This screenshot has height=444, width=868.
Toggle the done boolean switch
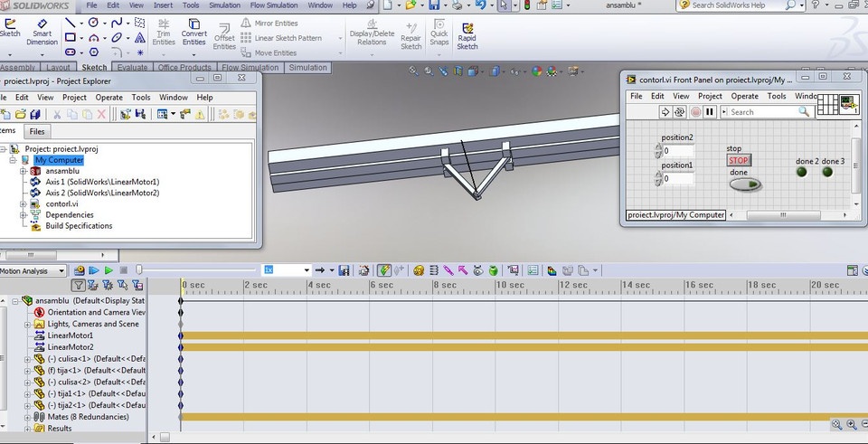[x=745, y=184]
